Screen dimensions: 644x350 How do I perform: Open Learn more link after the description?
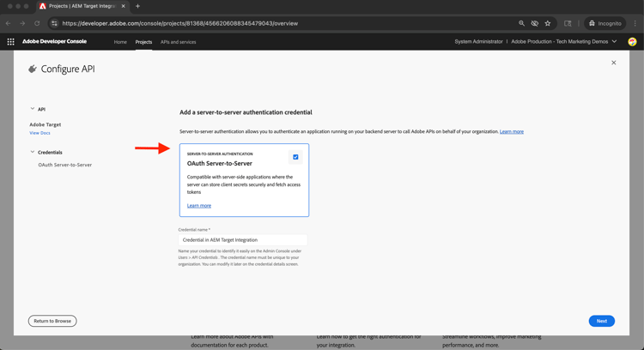[512, 132]
